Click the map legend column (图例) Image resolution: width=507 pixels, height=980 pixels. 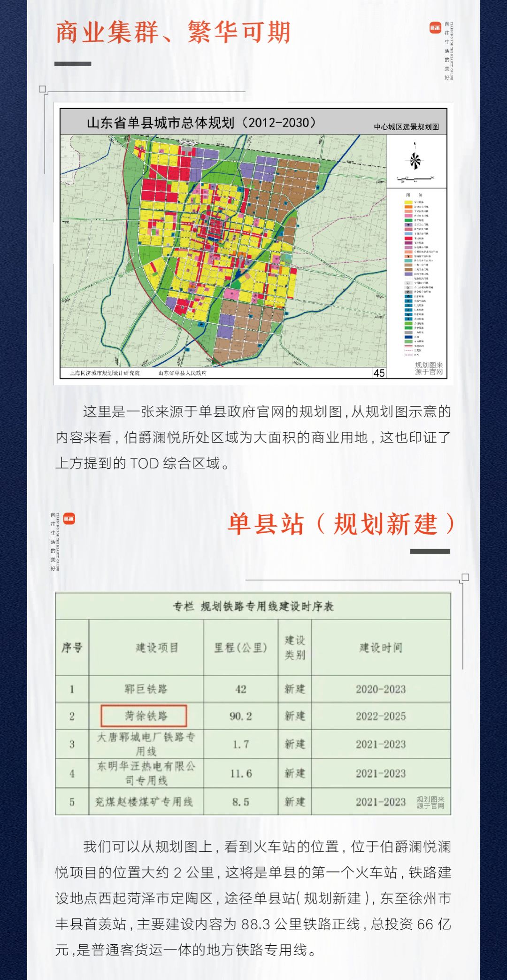(x=417, y=275)
